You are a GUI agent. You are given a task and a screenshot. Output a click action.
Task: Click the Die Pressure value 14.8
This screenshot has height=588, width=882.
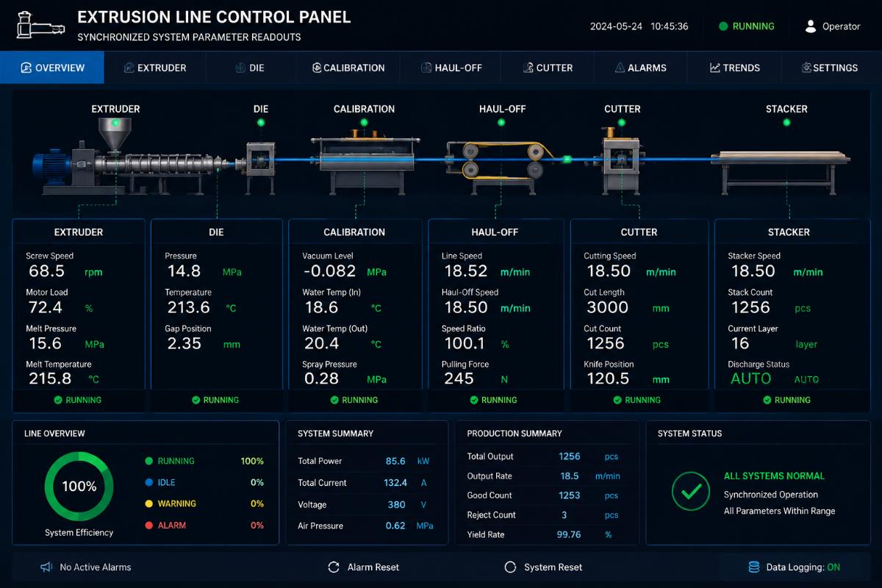point(184,271)
